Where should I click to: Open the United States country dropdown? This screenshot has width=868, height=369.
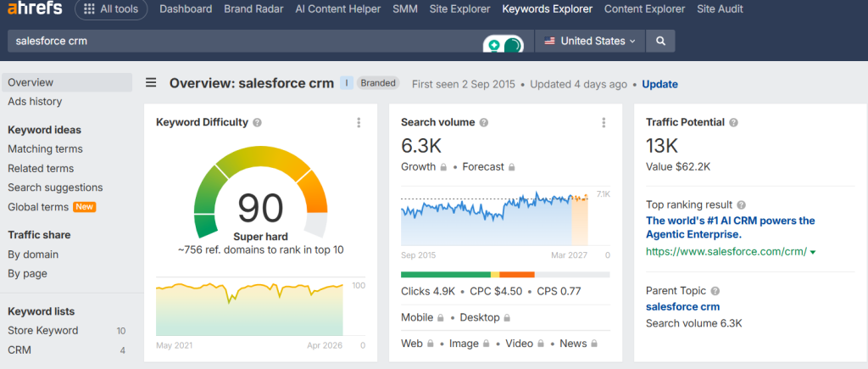pos(590,41)
